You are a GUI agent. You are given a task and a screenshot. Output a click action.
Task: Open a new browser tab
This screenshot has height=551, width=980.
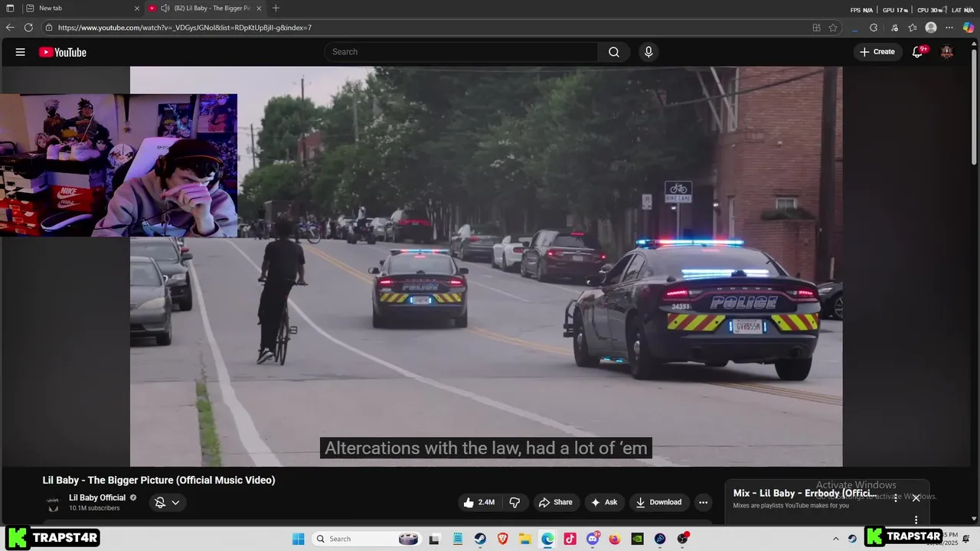[x=276, y=8]
